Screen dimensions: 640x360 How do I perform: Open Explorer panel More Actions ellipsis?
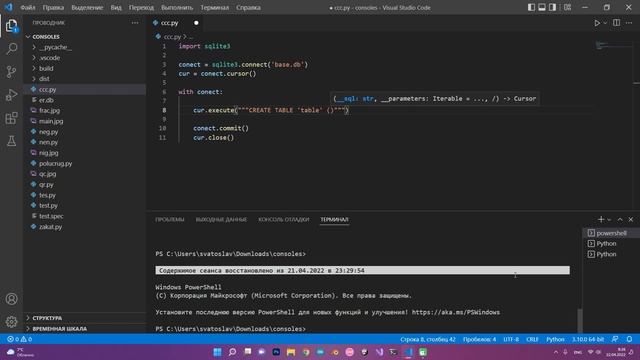coord(135,23)
